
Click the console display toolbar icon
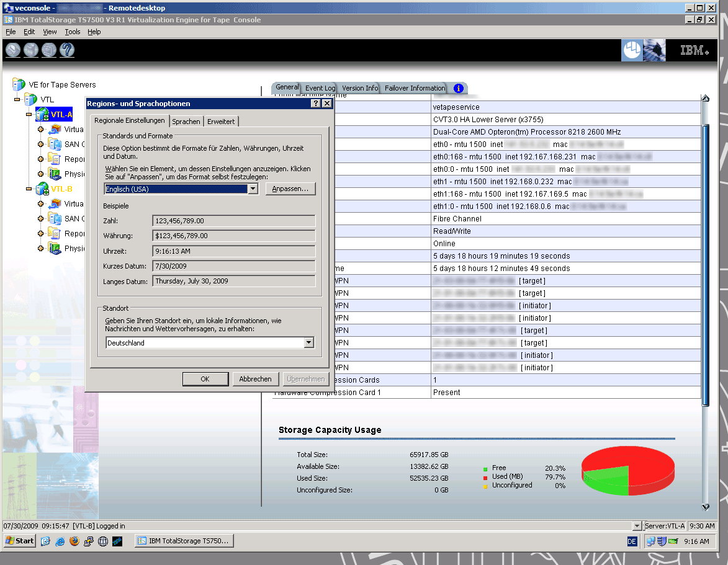48,50
